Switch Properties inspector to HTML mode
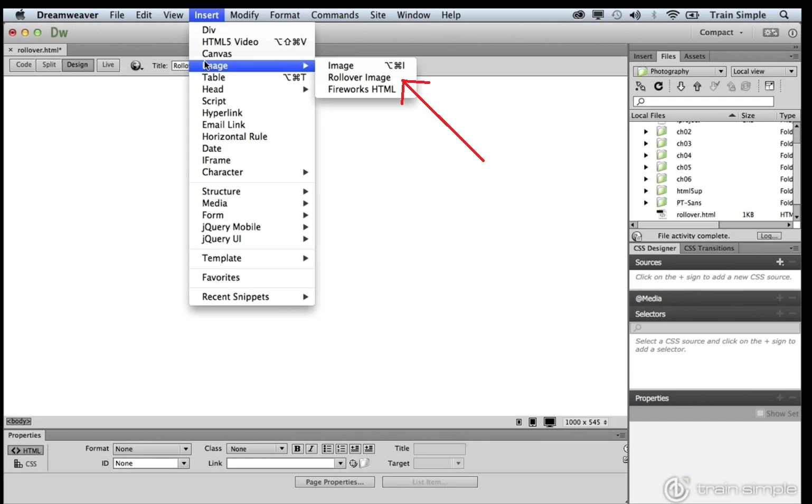 (x=25, y=450)
